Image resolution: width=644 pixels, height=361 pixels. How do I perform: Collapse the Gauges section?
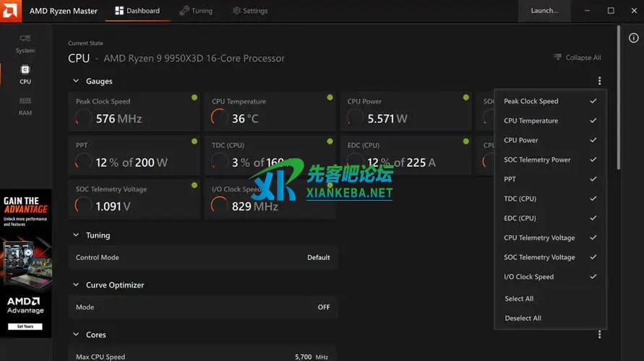pos(76,82)
